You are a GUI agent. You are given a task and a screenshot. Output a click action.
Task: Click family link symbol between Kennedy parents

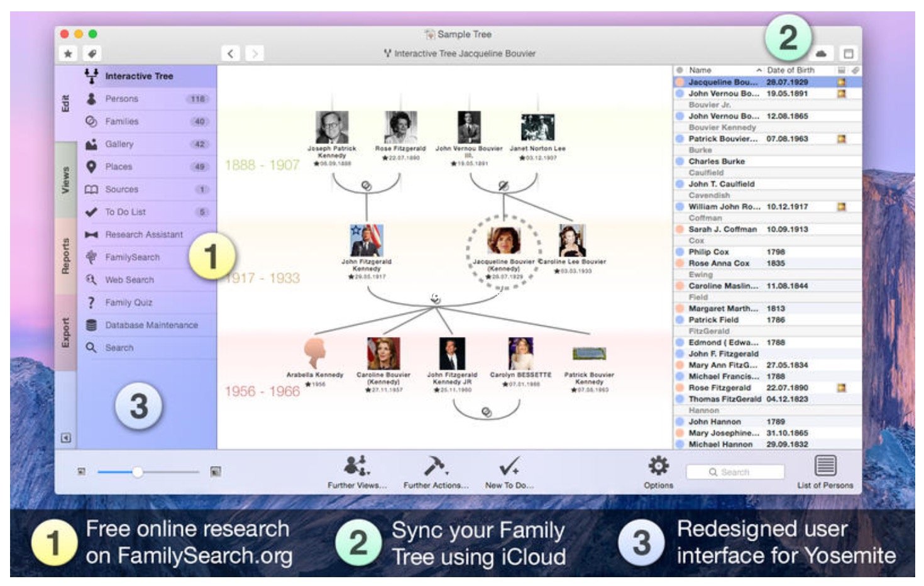tap(366, 185)
